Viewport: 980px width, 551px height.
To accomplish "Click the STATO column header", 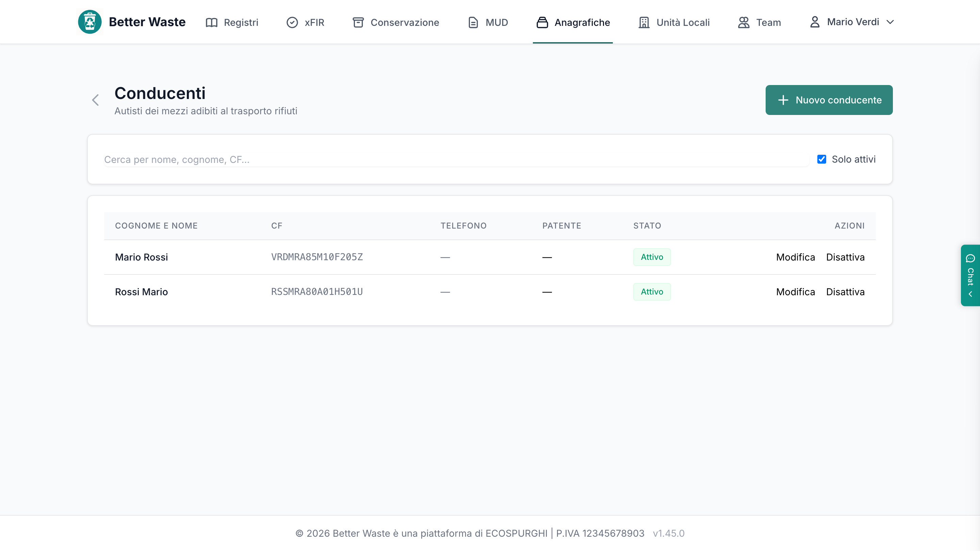I will point(647,226).
